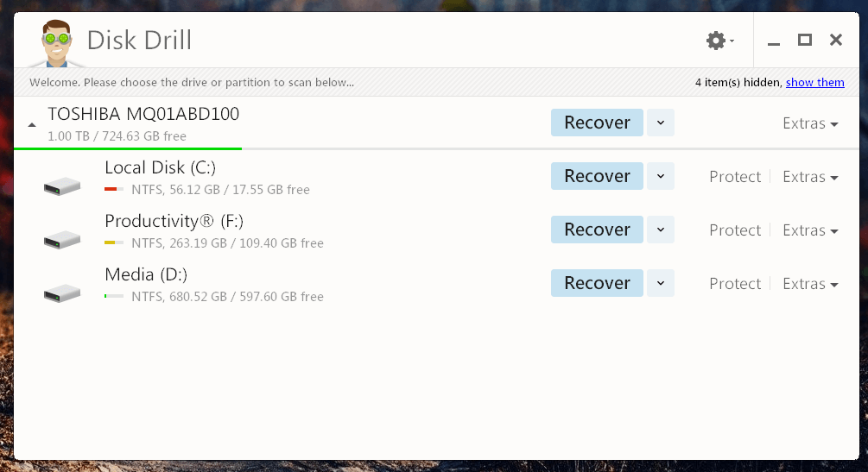This screenshot has width=868, height=472.
Task: Open the settings gear menu
Action: tap(719, 41)
